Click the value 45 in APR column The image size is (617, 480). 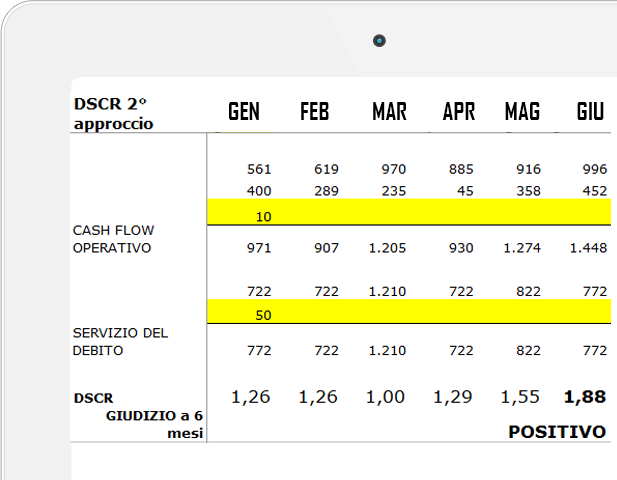pyautogui.click(x=465, y=191)
